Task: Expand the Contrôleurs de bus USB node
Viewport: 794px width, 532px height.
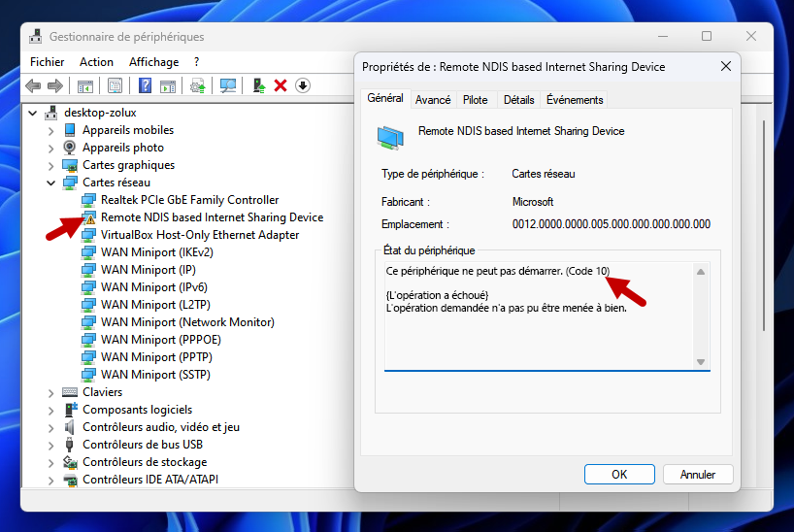Action: [50, 446]
